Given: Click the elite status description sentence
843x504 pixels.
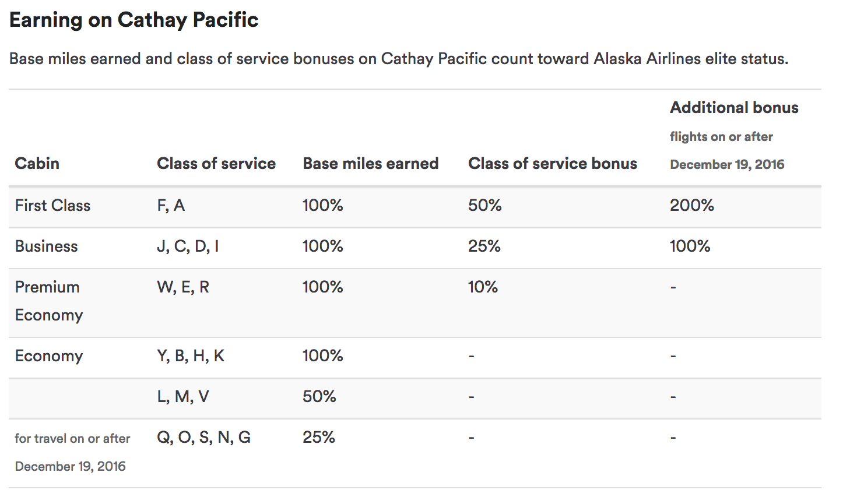Looking at the screenshot, I should pos(399,59).
